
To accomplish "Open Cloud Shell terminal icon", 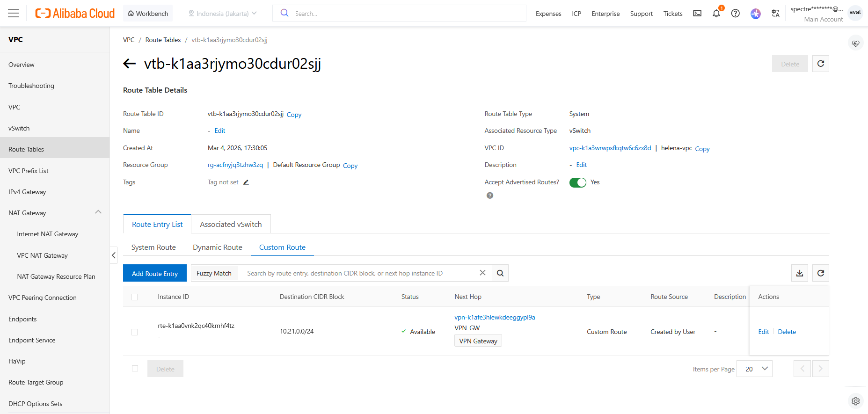I will [697, 14].
